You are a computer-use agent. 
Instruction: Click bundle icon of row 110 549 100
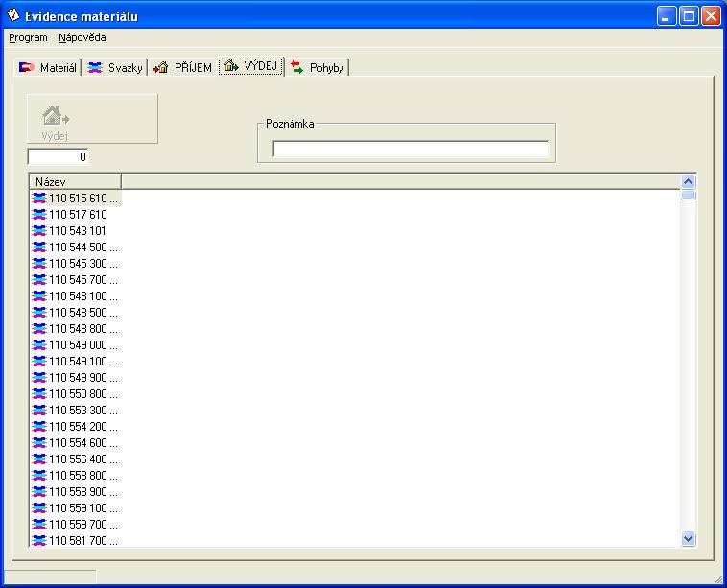(x=39, y=362)
